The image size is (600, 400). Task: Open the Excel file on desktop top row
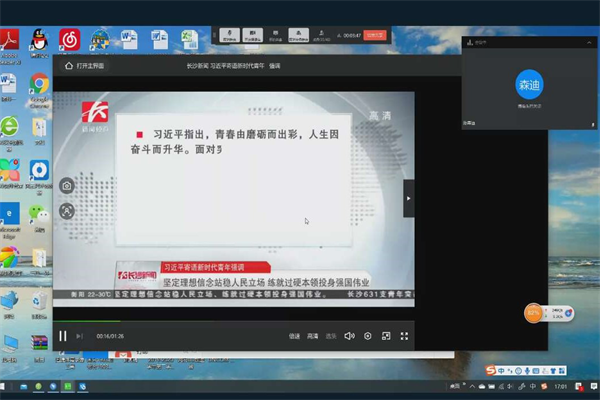pos(189,40)
